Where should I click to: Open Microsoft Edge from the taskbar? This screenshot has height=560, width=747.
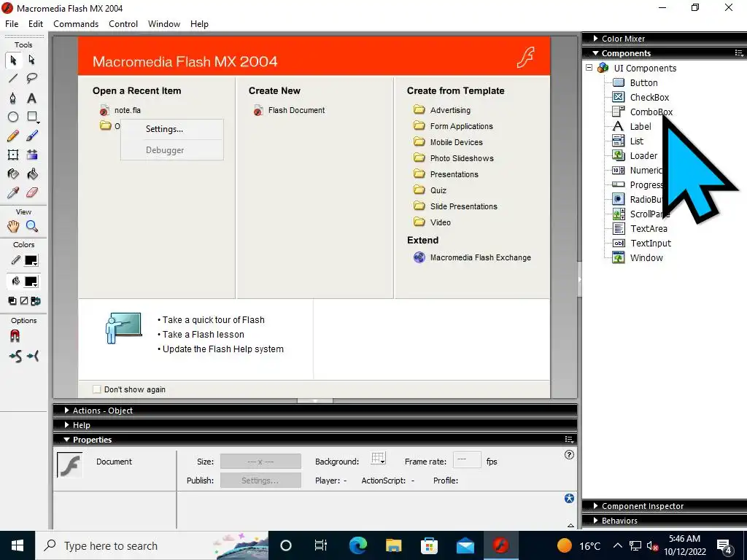point(357,545)
